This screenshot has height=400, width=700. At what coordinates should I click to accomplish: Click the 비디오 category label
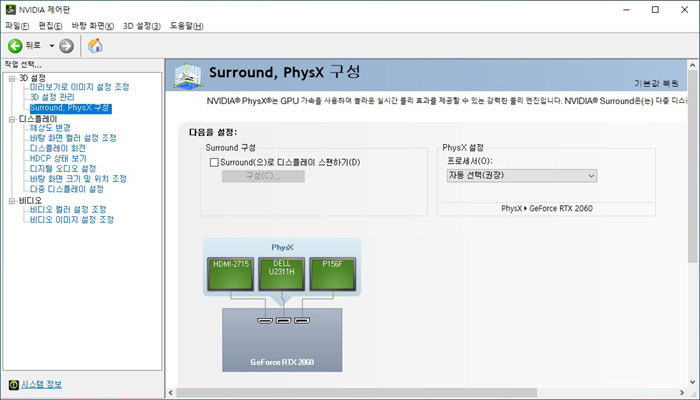point(30,201)
